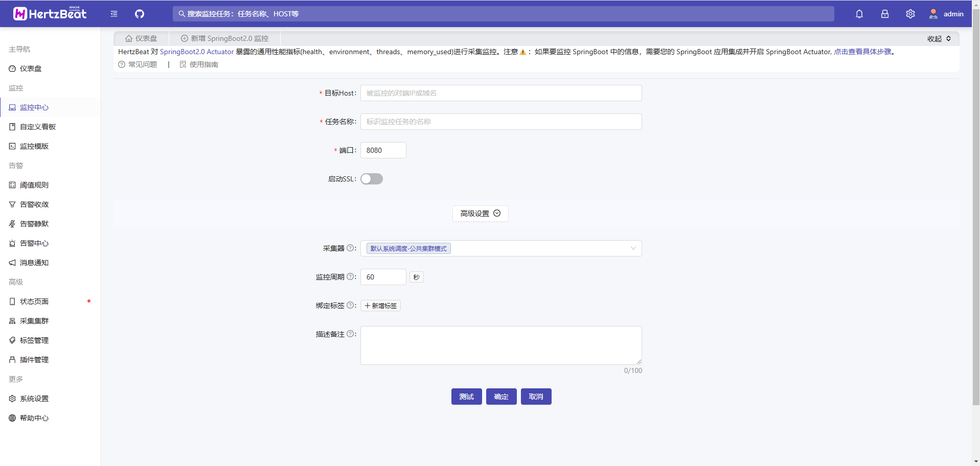The width and height of the screenshot is (980, 466).
Task: Click help icon beside 描述备注
Action: [351, 334]
